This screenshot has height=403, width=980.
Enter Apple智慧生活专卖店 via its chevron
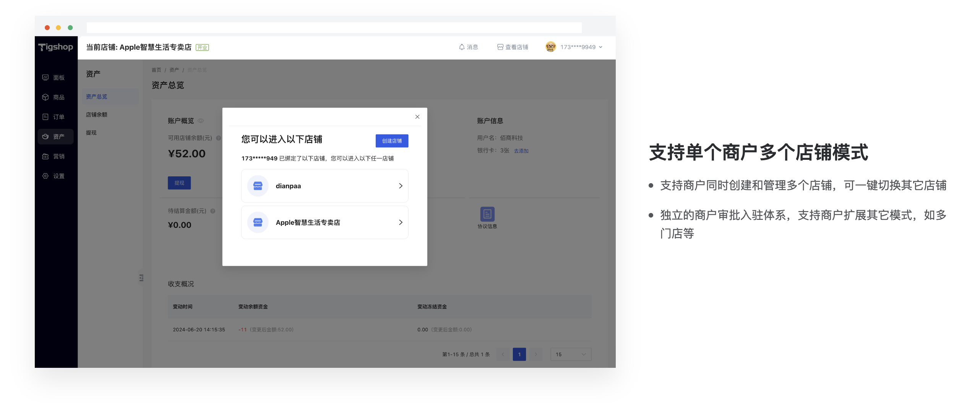[401, 223]
